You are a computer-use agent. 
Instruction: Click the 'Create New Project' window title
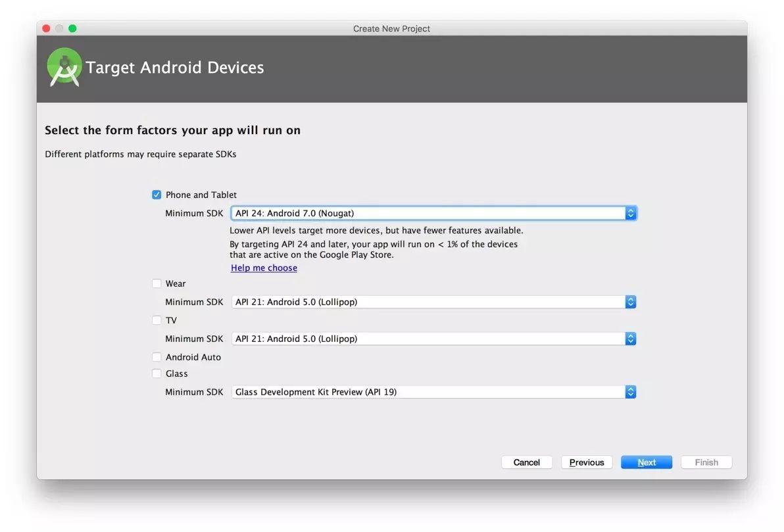click(x=391, y=28)
